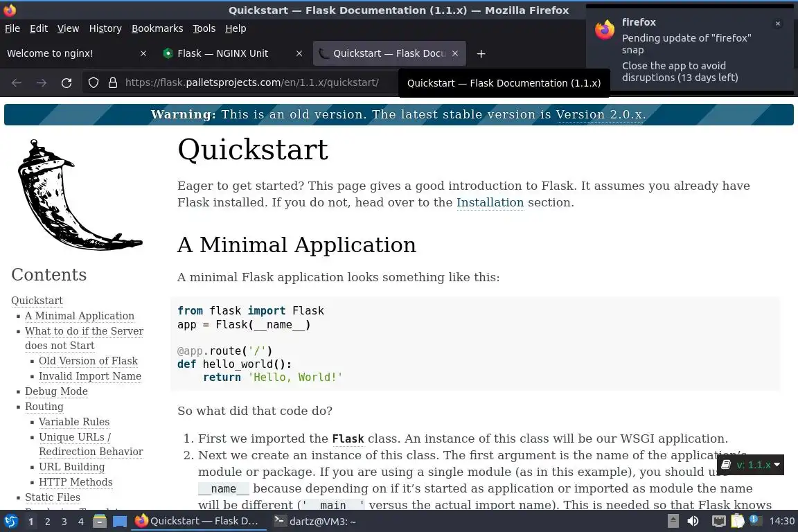
Task: Open the dartz@VM3 terminal taskbar button
Action: coord(314,522)
